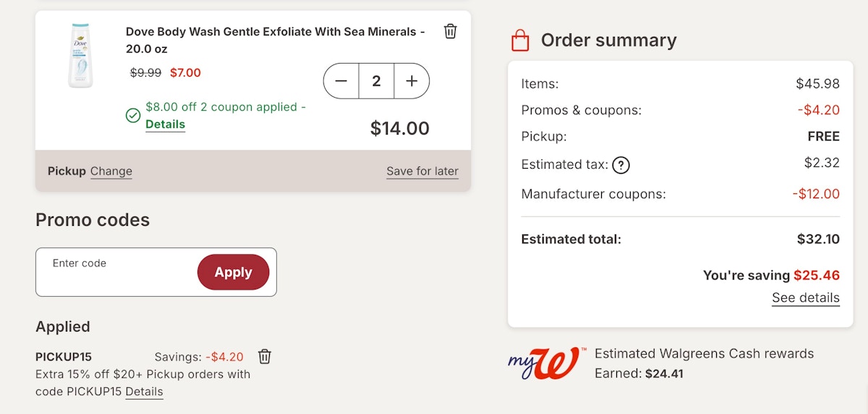Screen dimensions: 868x414
Task: Click the green coupon applied checkmark
Action: coord(133,116)
